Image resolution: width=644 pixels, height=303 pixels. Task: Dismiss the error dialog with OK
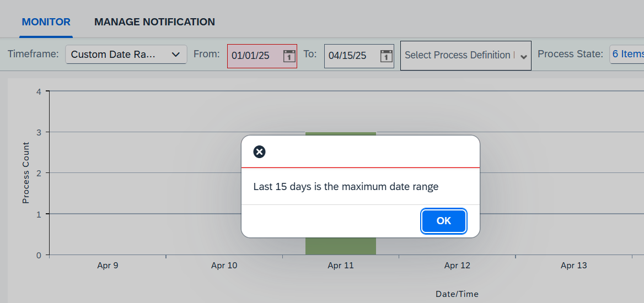tap(443, 221)
